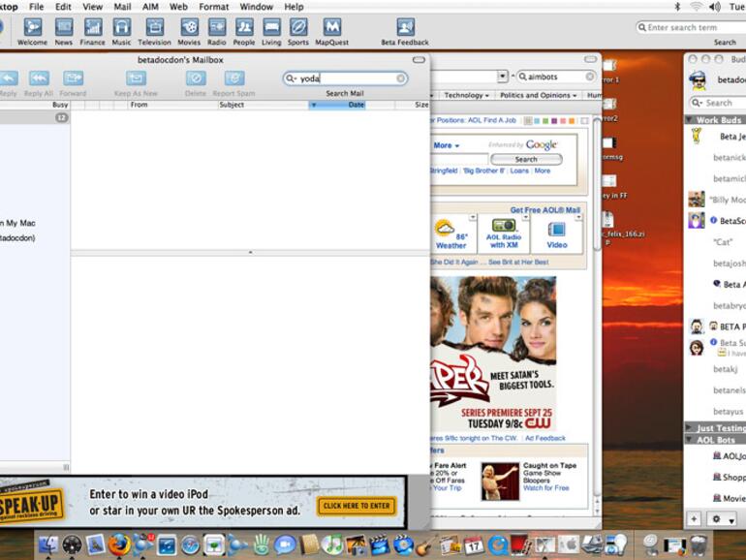Viewport: 746px width, 560px height.
Task: Open the Trash in the Dock
Action: point(699,544)
